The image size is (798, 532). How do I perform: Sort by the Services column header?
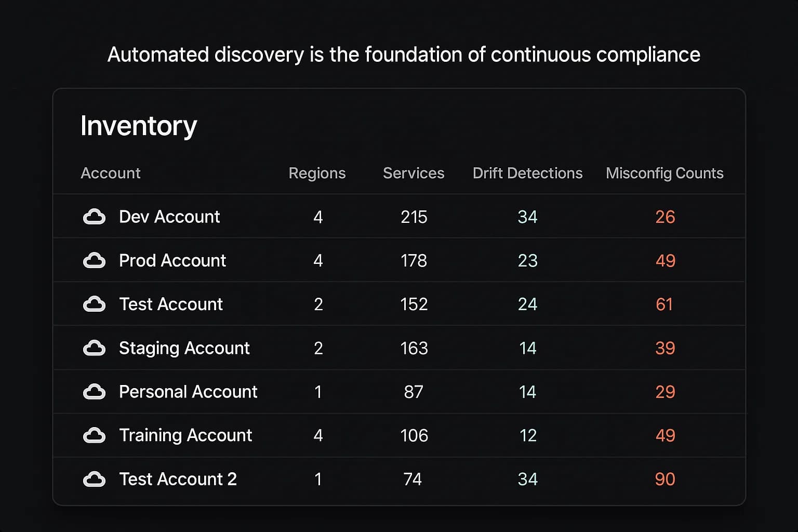[414, 173]
